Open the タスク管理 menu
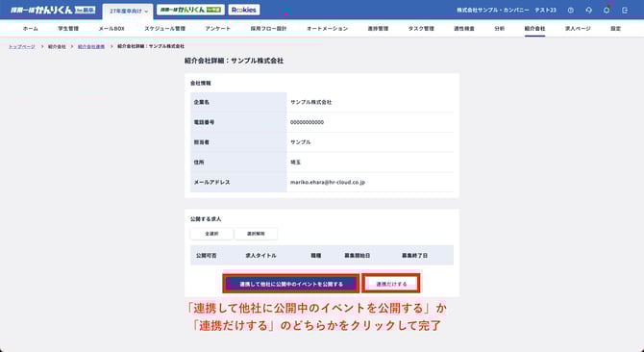644x352 pixels. pyautogui.click(x=421, y=29)
